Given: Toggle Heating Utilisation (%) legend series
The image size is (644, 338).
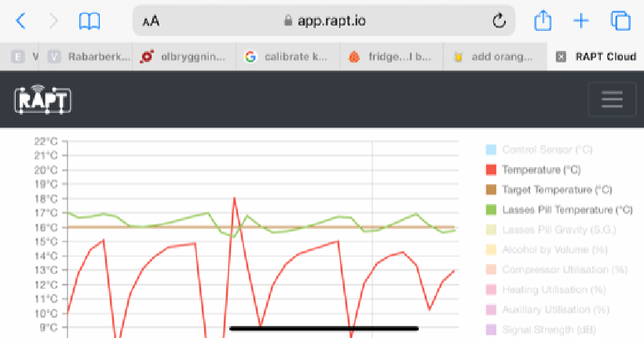Looking at the screenshot, I should pos(546,289).
